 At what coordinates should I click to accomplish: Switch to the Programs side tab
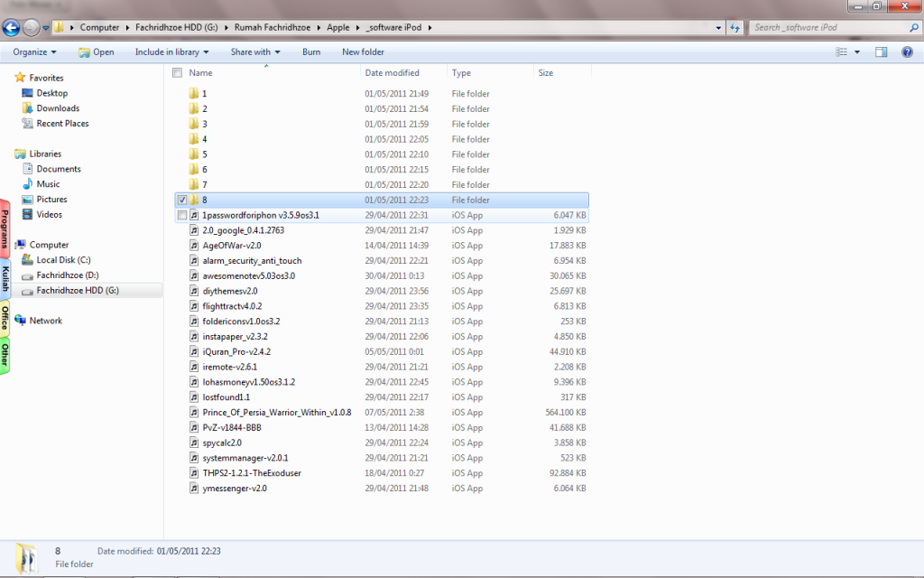(5, 228)
